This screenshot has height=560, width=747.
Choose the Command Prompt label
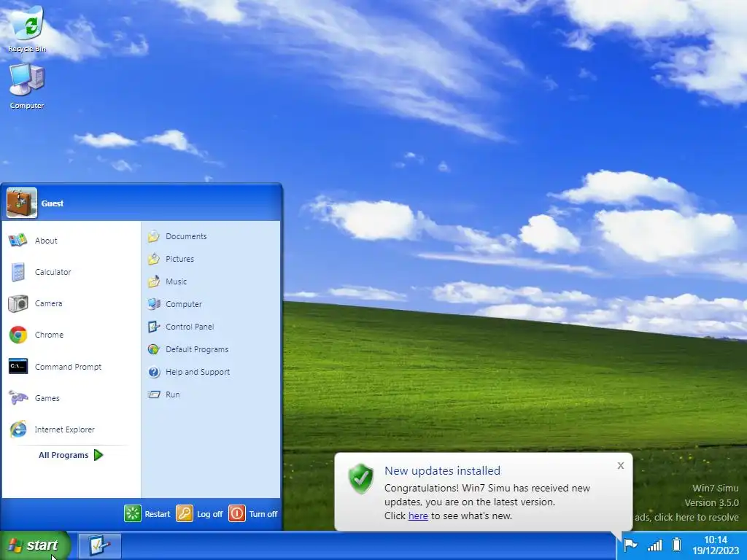[68, 367]
